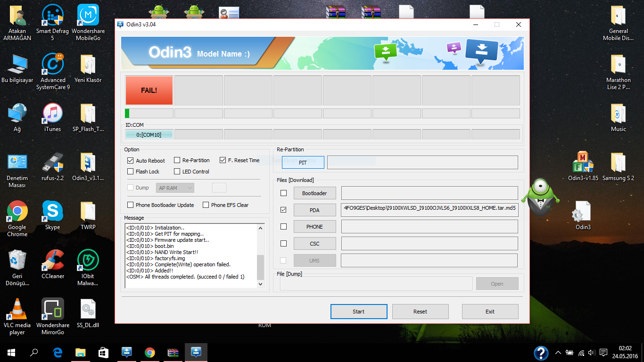Click the 0:[COM10] port box
Image resolution: width=644 pixels, height=362 pixels.
pos(149,135)
